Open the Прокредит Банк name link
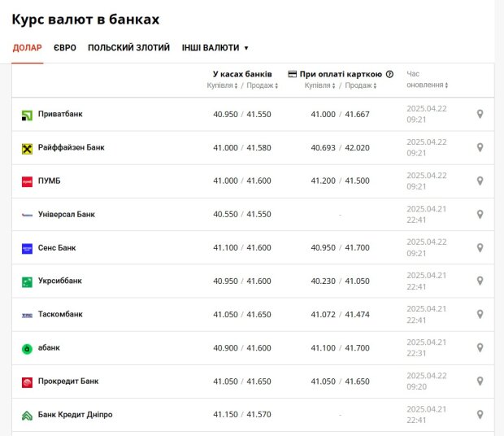Screen dimensions: 504x436 [x=68, y=381]
